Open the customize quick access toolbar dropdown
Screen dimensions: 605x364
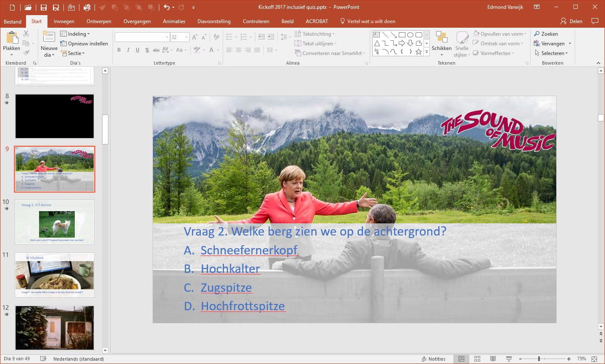coord(193,7)
